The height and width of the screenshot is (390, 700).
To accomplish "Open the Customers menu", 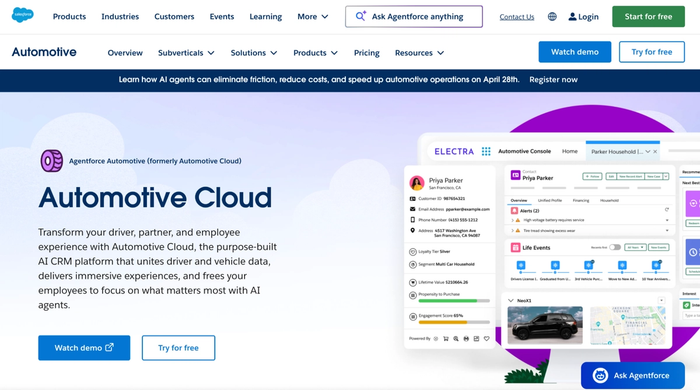I will tap(174, 17).
